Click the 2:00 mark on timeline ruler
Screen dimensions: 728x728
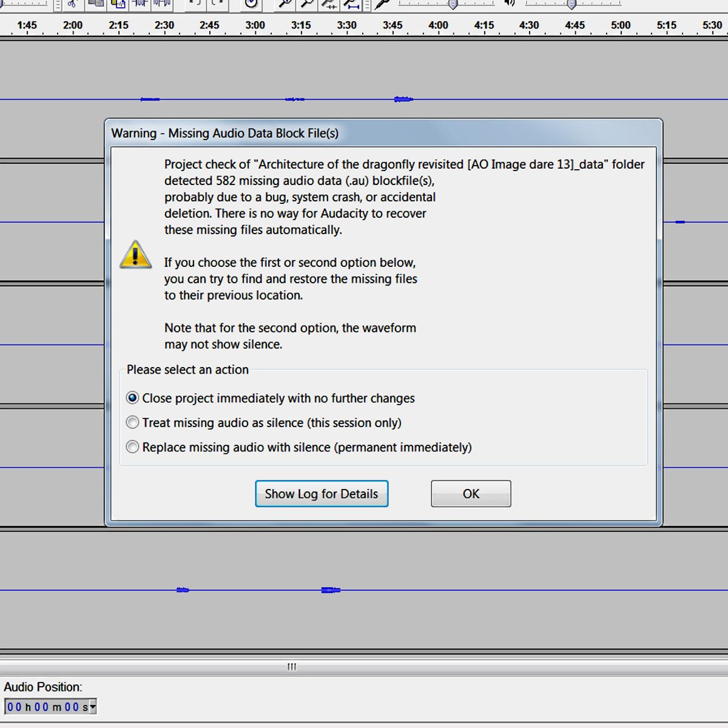click(x=73, y=25)
